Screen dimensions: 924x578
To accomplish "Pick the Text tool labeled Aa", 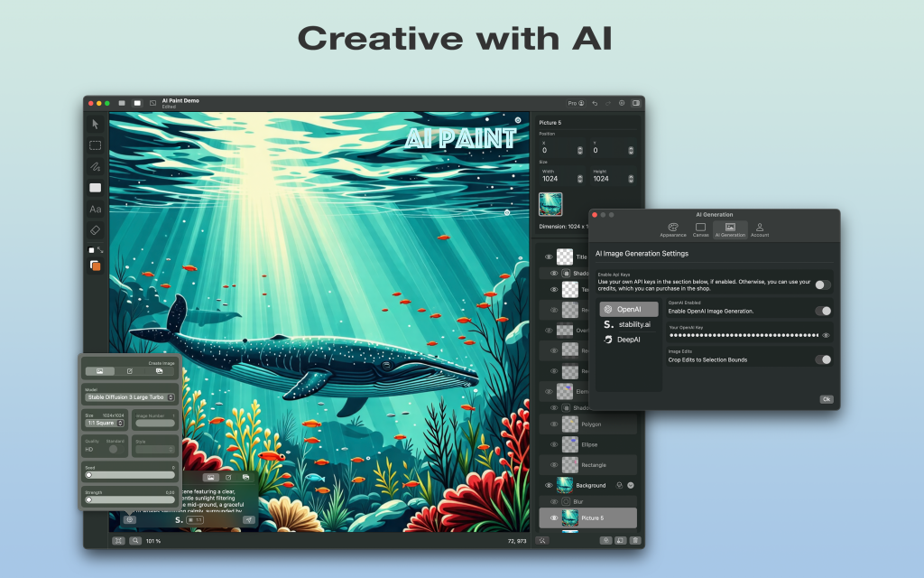I will coord(95,209).
